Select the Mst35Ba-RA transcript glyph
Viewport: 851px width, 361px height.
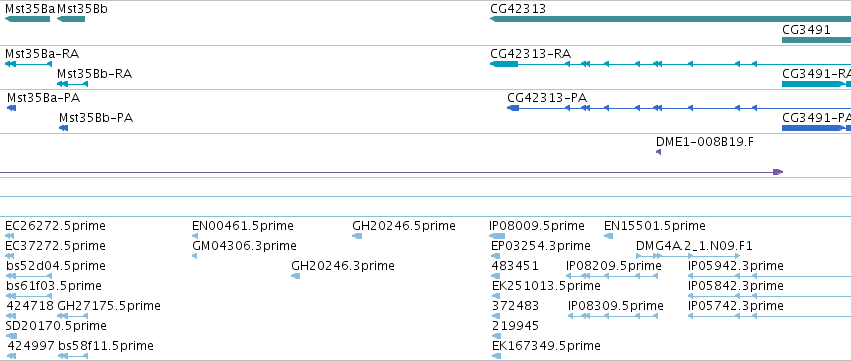pyautogui.click(x=28, y=64)
